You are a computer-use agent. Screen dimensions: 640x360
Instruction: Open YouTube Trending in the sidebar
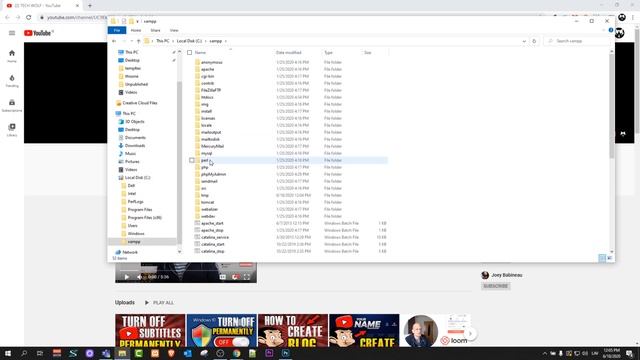pos(12,81)
